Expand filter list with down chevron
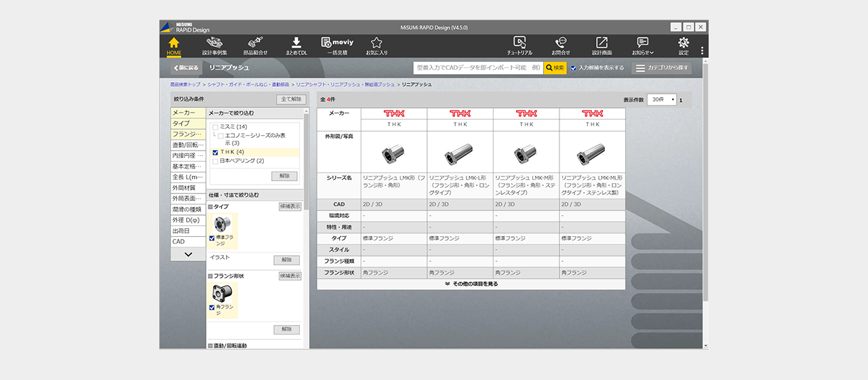The height and width of the screenshot is (380, 868). (x=188, y=254)
